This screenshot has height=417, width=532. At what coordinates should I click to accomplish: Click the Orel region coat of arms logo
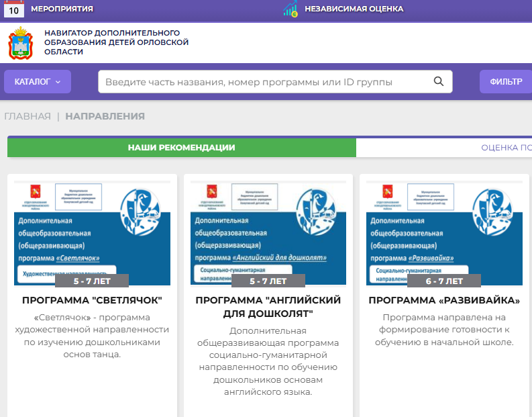coord(20,44)
